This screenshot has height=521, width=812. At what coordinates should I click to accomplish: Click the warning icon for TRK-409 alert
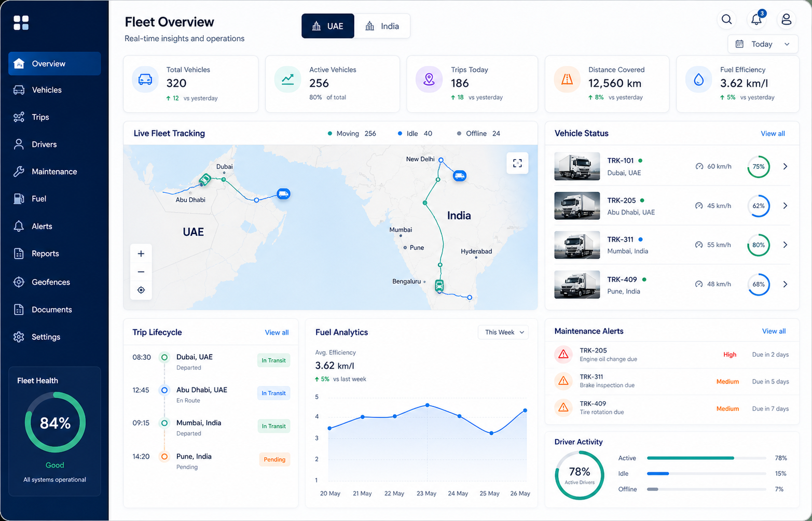coord(563,407)
